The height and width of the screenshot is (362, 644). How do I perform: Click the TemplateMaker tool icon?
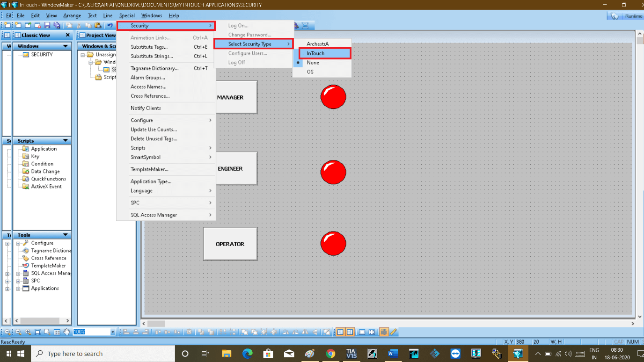tap(26, 266)
